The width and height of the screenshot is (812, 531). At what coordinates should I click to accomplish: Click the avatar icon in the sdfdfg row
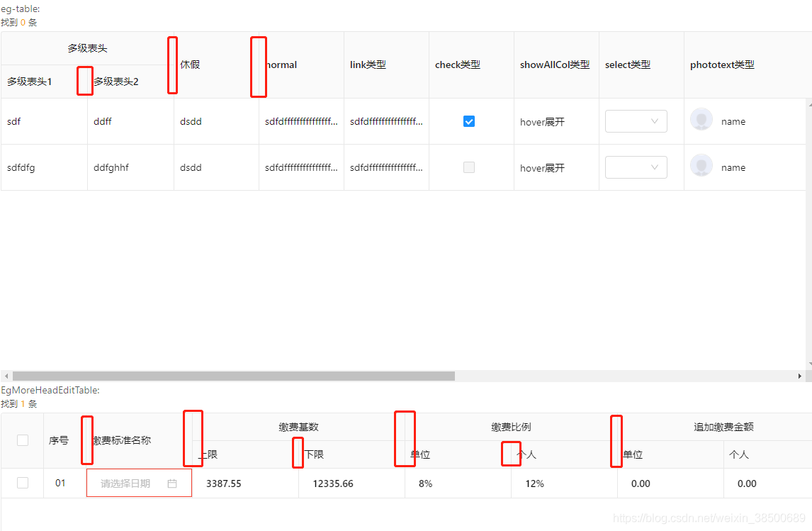[701, 167]
